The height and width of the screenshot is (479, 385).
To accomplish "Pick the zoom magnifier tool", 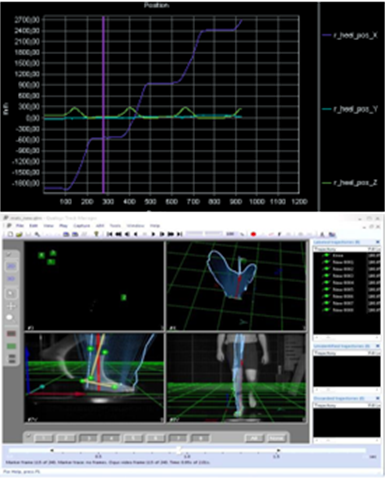I will click(x=11, y=318).
